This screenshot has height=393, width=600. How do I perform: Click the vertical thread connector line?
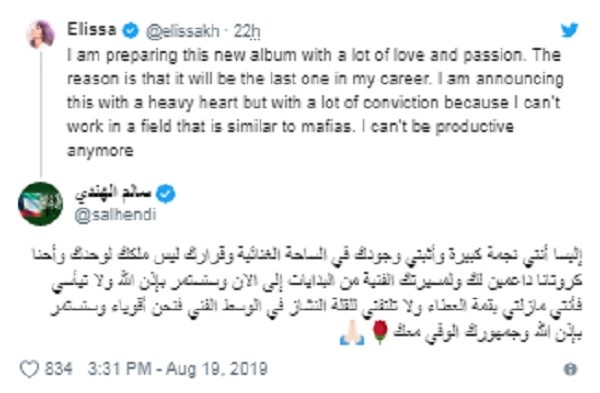pyautogui.click(x=41, y=113)
